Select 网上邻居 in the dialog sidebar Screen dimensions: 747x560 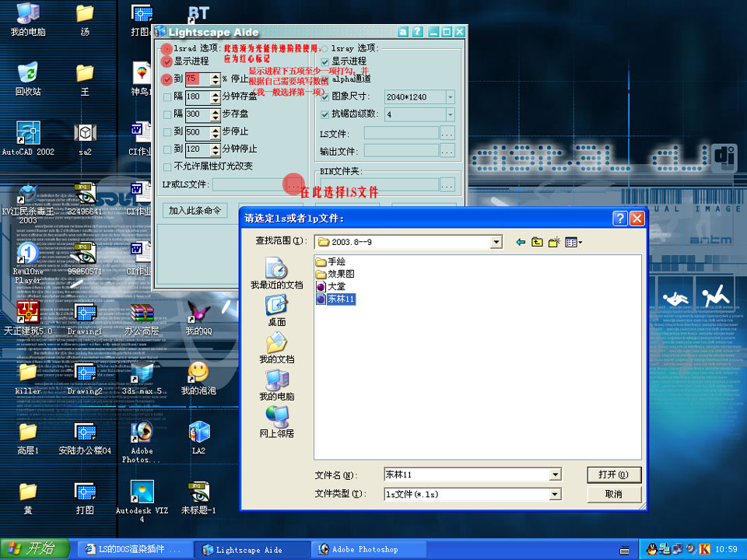(277, 422)
